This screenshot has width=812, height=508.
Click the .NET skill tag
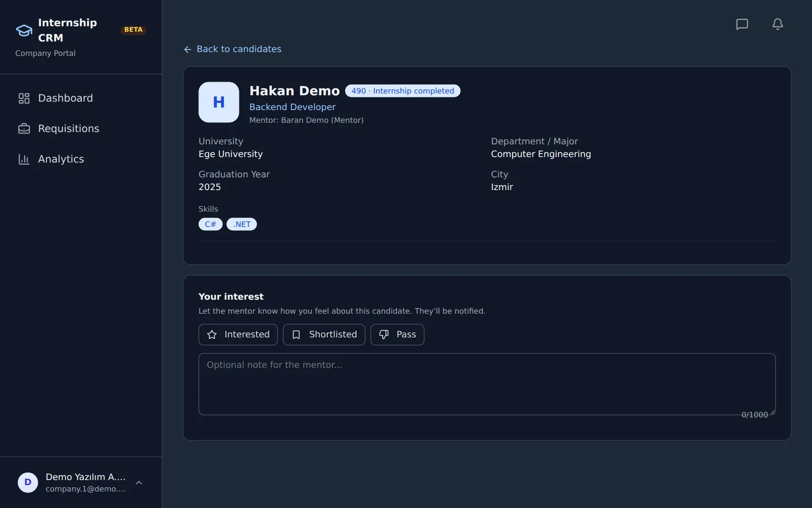(x=242, y=224)
